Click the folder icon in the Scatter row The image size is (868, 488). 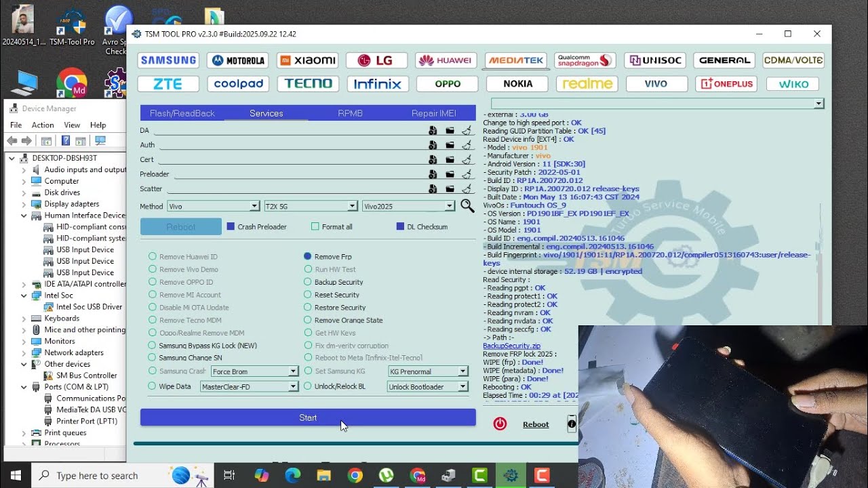point(450,189)
